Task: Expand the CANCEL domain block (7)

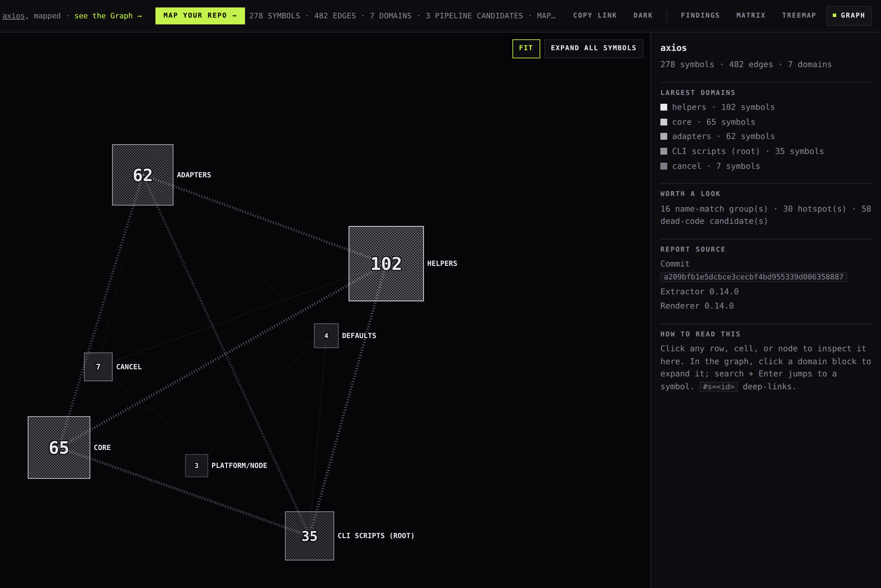Action: pos(98,367)
